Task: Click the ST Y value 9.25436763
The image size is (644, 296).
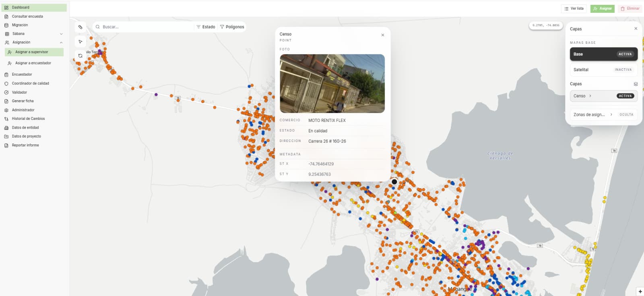Action: click(x=320, y=175)
